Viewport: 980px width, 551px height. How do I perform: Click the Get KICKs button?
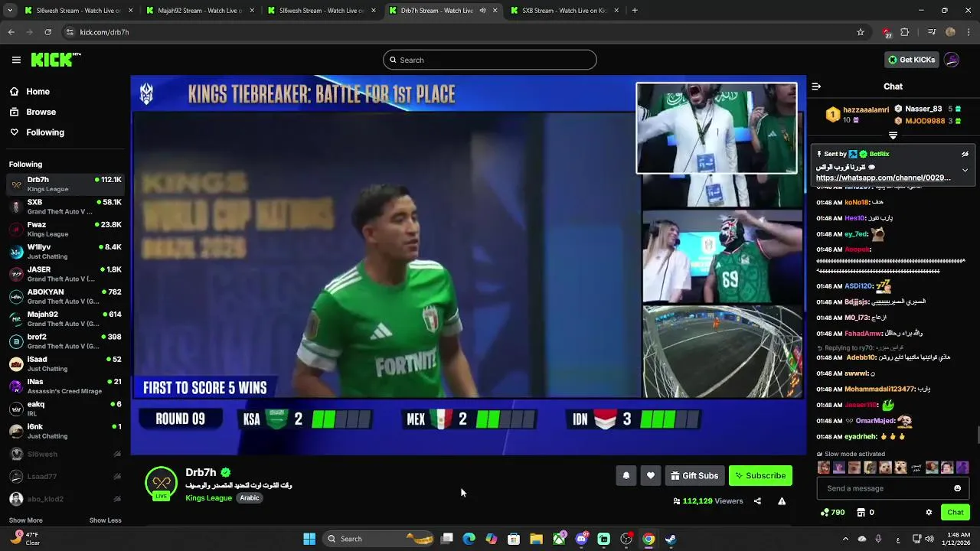[x=911, y=60]
